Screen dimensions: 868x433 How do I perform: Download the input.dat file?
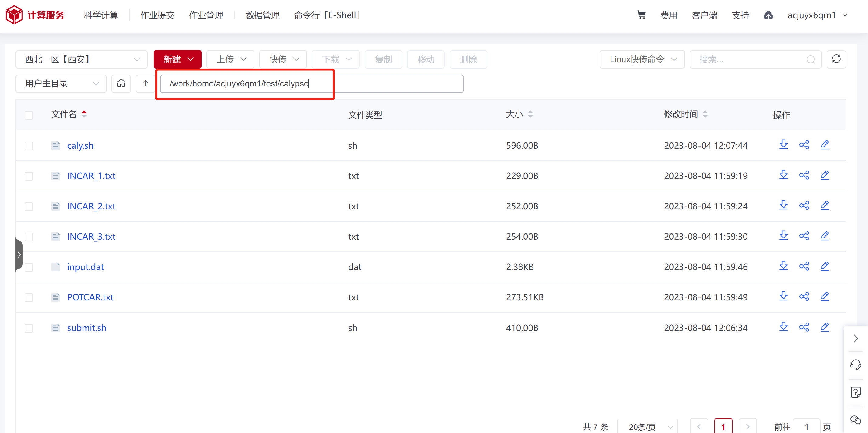783,266
